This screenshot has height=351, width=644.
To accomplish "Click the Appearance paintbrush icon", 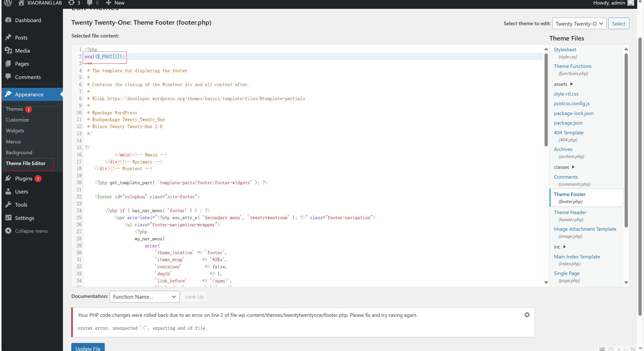I will [x=8, y=94].
